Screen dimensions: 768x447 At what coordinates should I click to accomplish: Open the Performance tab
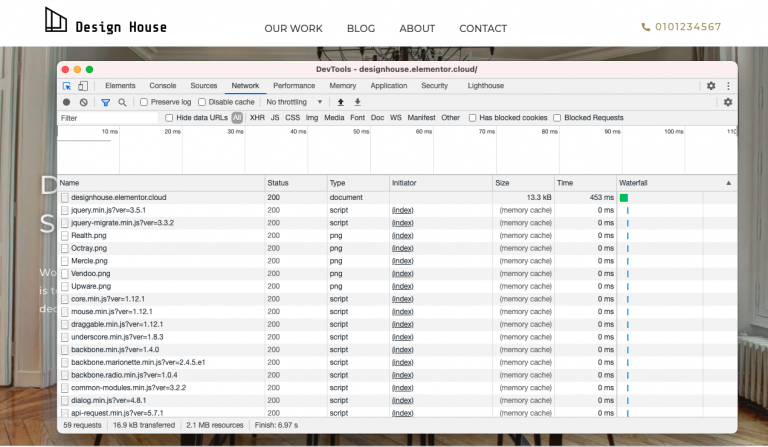pyautogui.click(x=294, y=86)
